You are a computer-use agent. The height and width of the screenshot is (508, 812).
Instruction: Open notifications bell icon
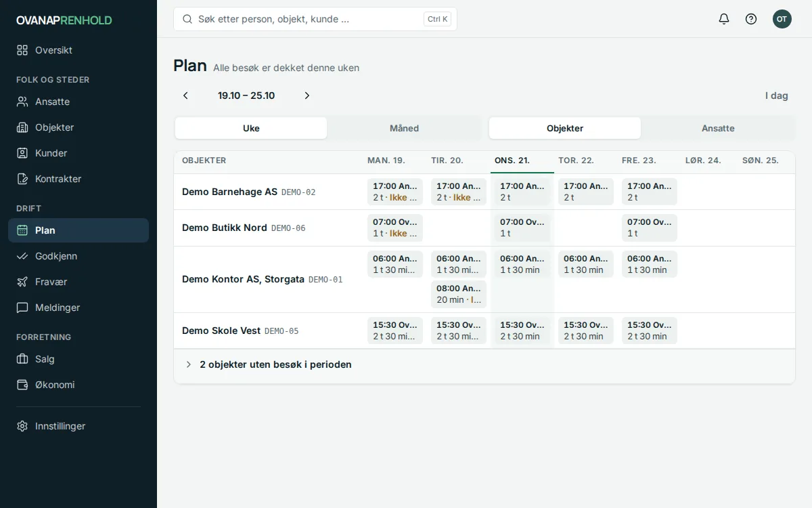[724, 19]
